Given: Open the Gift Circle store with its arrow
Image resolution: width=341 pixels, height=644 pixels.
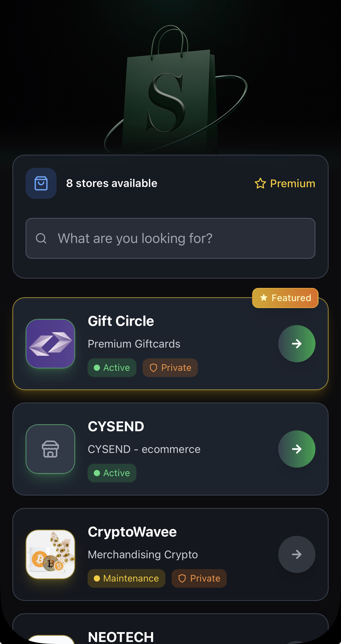Looking at the screenshot, I should pyautogui.click(x=297, y=343).
